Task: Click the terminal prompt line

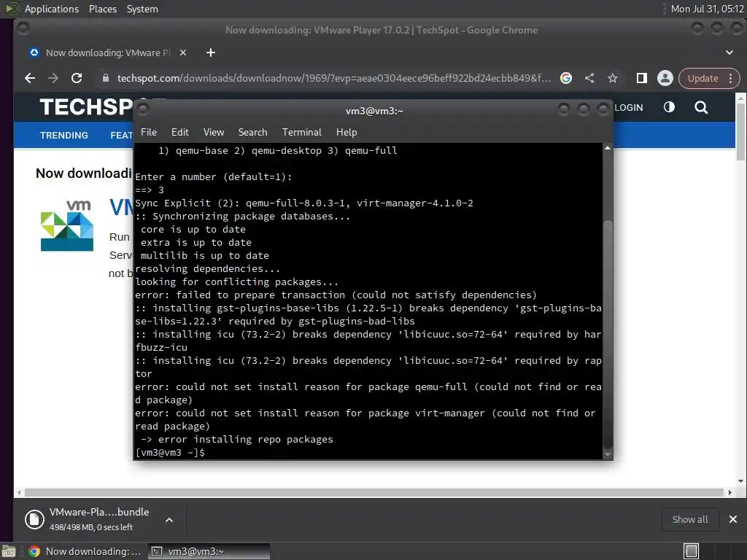Action: [170, 452]
